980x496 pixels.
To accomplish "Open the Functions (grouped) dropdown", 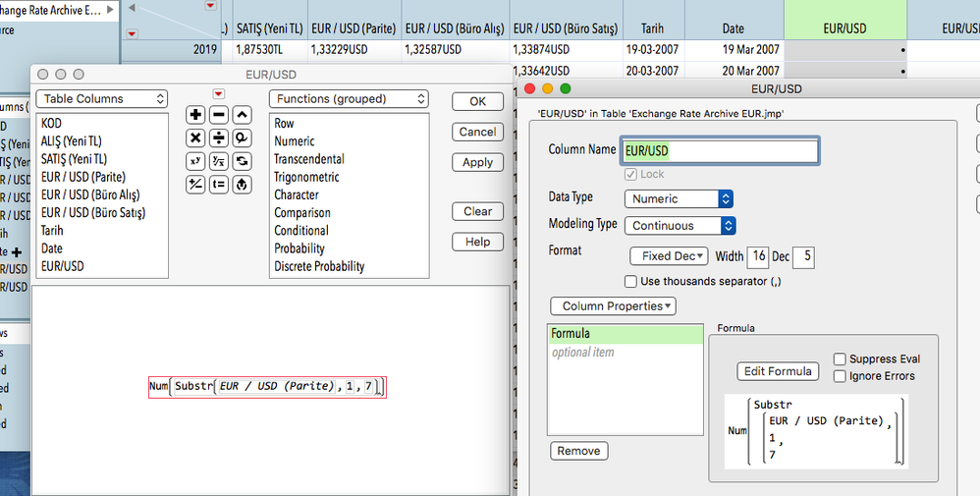I will pos(349,99).
